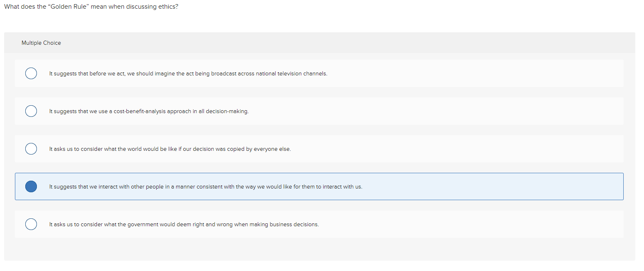Select the copied by everyone else radio button

pyautogui.click(x=31, y=149)
